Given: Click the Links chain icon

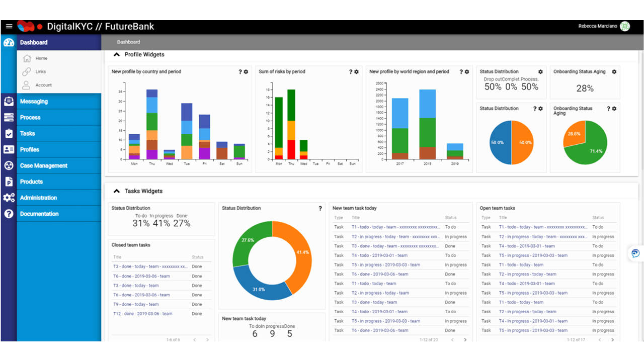Looking at the screenshot, I should point(27,71).
